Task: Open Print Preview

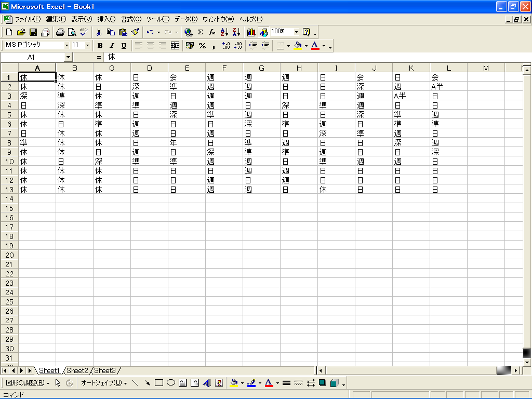Action: (x=72, y=32)
